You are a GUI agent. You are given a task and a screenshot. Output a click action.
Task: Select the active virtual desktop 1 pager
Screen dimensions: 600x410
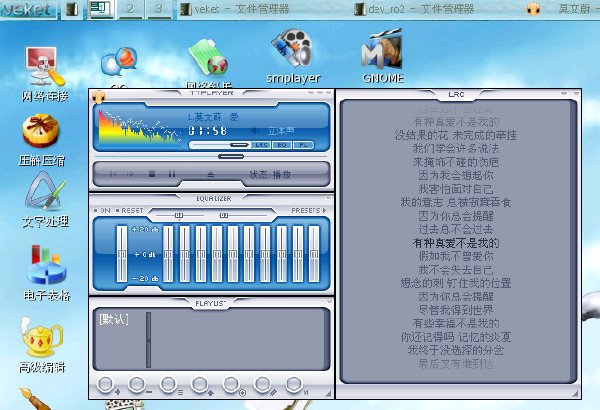[100, 9]
